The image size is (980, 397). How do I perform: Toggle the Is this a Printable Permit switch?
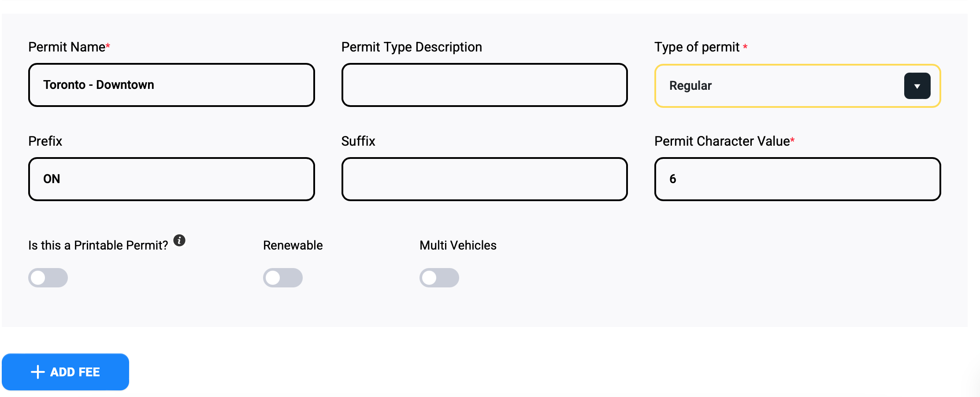point(48,278)
